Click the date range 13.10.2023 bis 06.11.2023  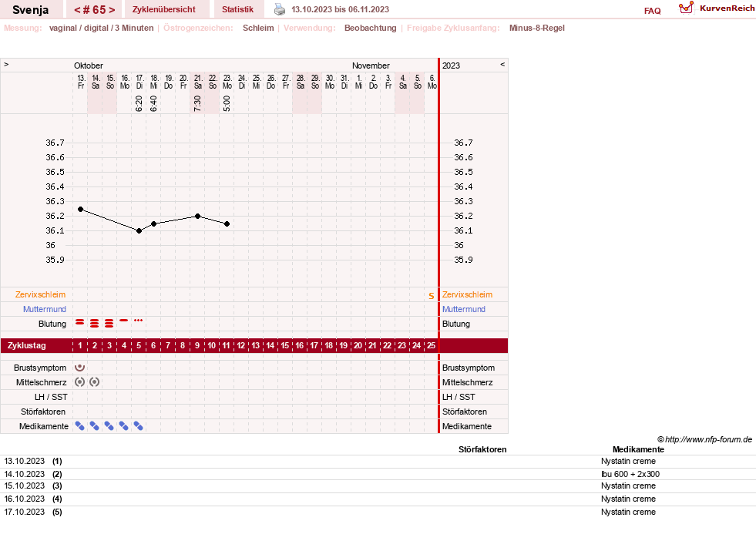340,9
